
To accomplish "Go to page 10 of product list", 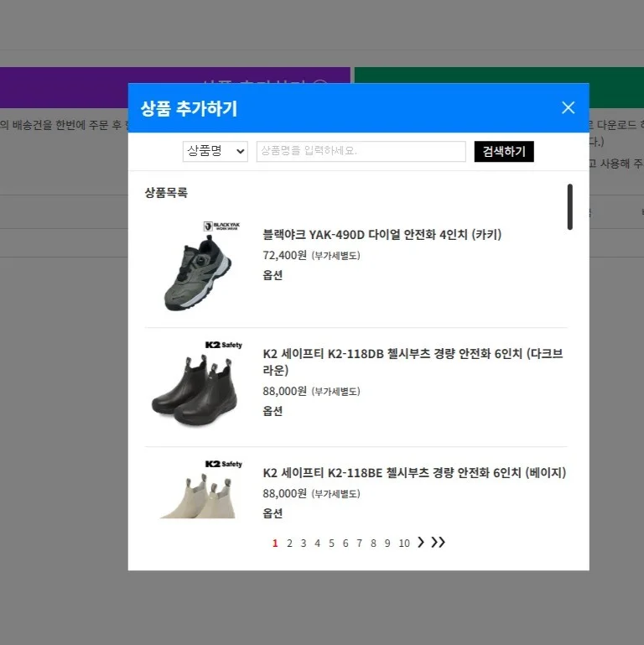I will point(404,544).
